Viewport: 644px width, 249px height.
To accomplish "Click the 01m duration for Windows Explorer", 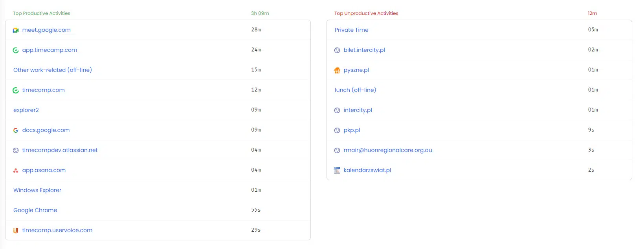I will pos(256,190).
